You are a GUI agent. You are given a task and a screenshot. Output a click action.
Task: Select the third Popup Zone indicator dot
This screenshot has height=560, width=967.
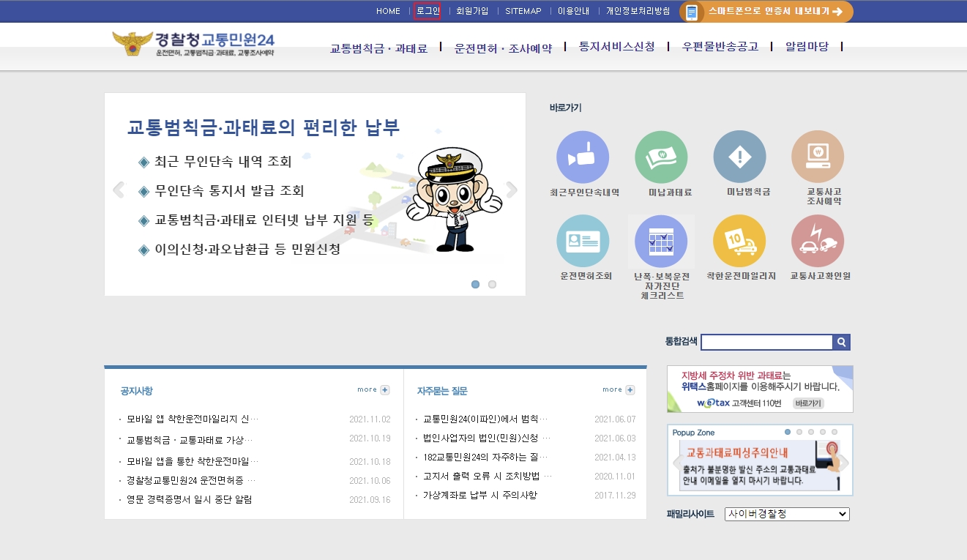(812, 432)
